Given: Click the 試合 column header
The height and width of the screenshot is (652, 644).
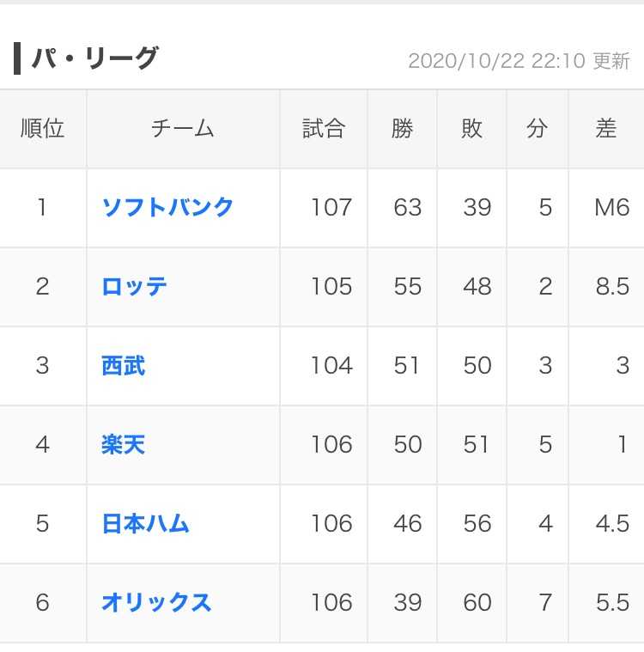Looking at the screenshot, I should tap(324, 129).
